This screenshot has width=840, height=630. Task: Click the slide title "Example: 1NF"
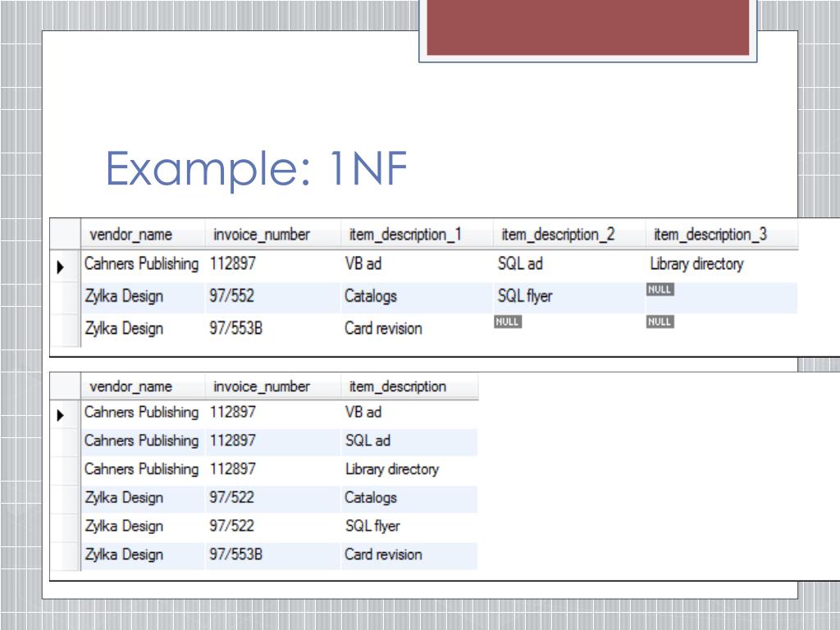pos(257,169)
